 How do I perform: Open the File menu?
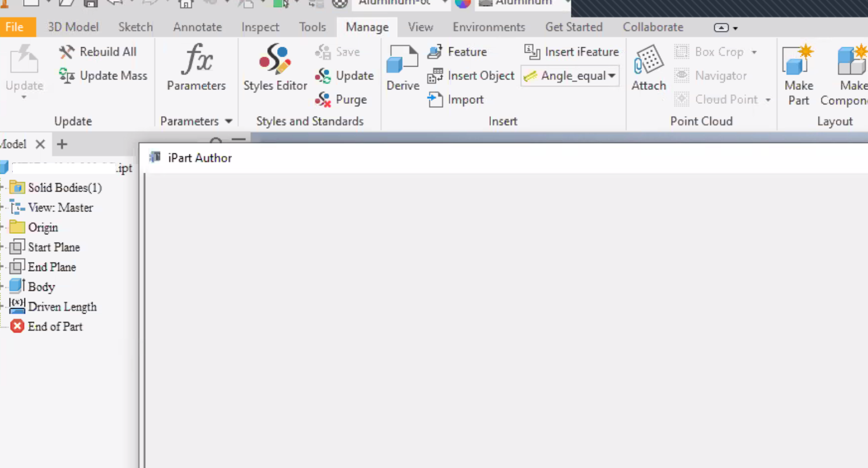click(17, 27)
